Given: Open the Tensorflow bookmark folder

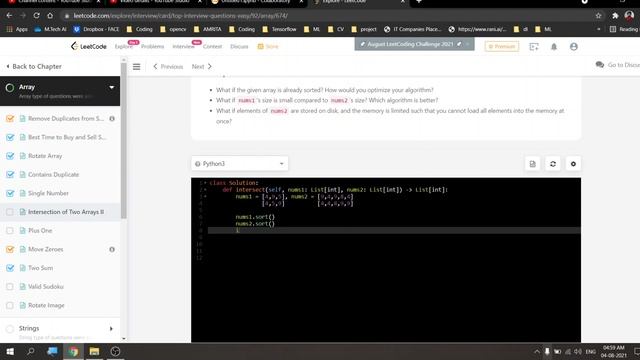Looking at the screenshot, I should (x=280, y=29).
